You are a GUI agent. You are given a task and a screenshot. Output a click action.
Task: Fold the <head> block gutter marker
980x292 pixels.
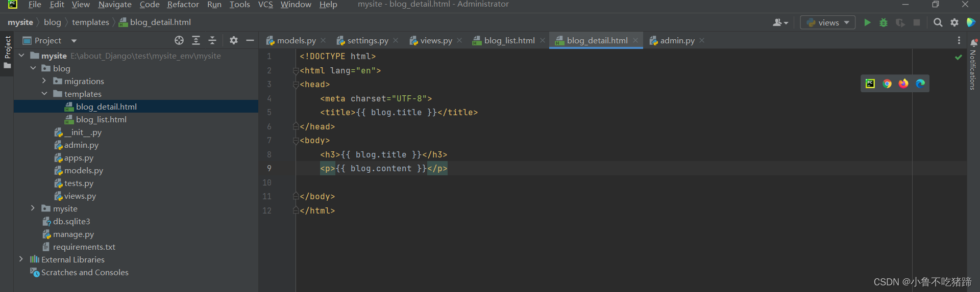click(x=296, y=85)
